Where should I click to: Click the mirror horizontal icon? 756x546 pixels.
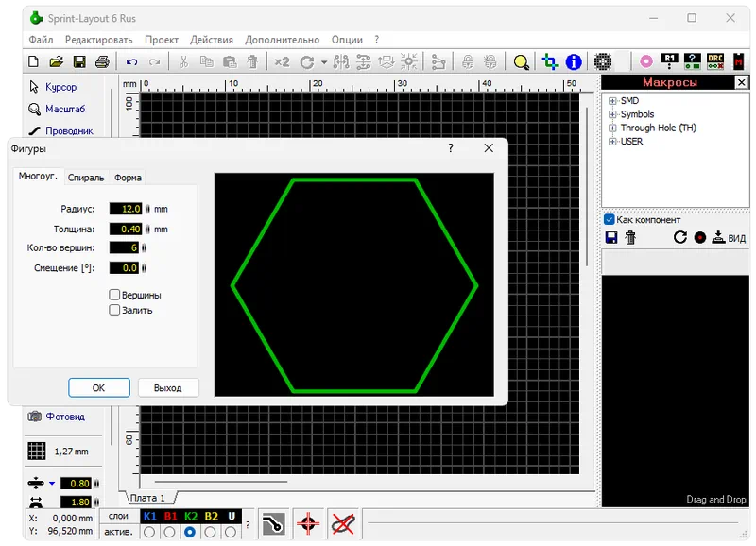(341, 61)
